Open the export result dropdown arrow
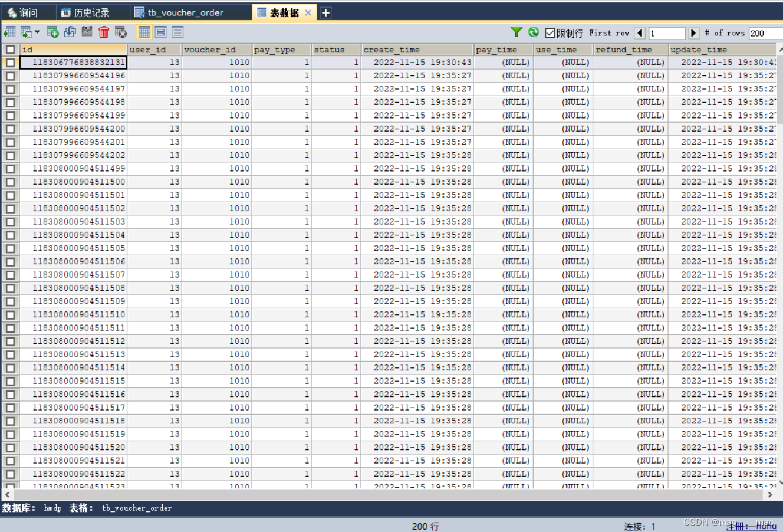This screenshot has width=783, height=532. point(37,32)
